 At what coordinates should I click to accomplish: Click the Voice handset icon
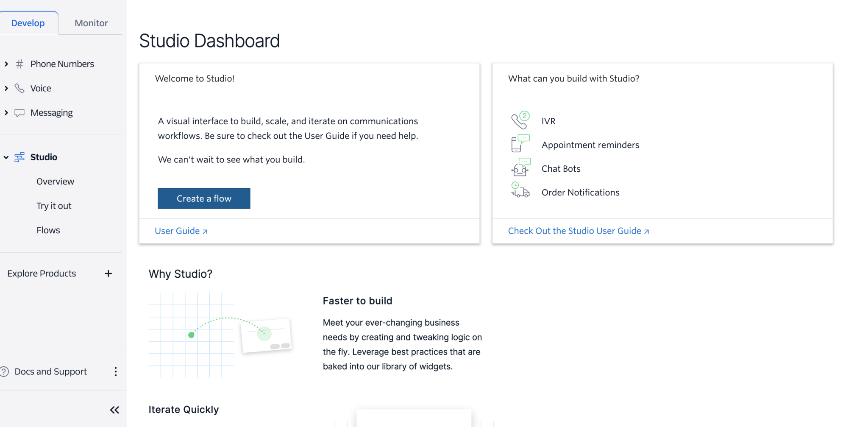tap(19, 88)
